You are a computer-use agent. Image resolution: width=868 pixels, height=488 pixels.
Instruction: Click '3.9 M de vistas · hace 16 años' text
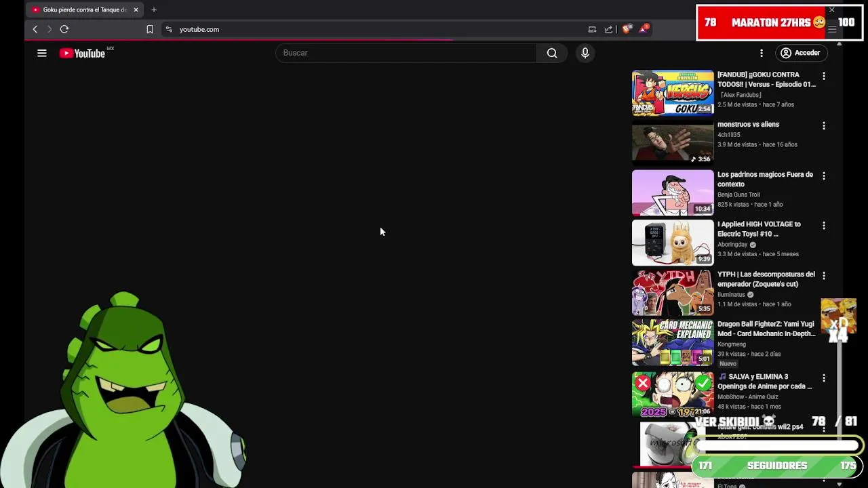point(757,144)
